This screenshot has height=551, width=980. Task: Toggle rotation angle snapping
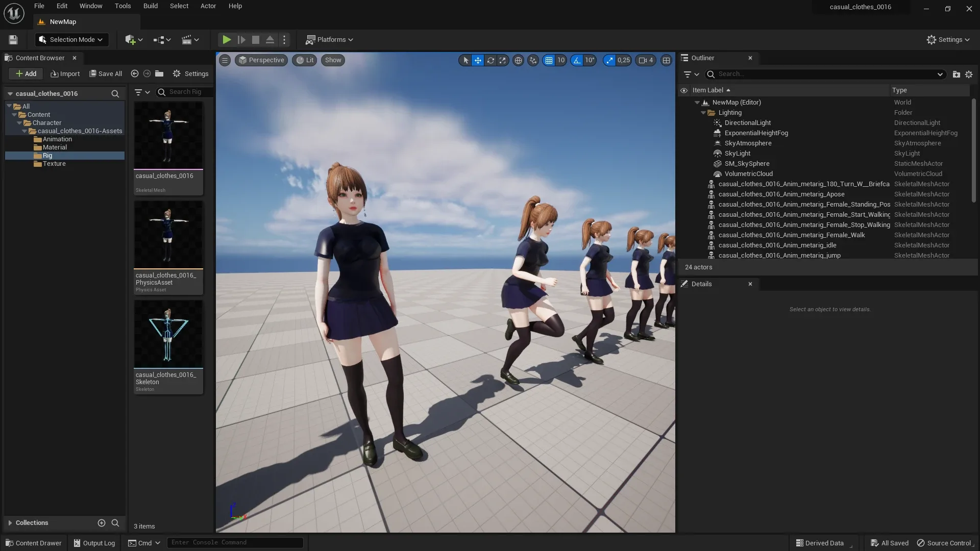coord(577,60)
